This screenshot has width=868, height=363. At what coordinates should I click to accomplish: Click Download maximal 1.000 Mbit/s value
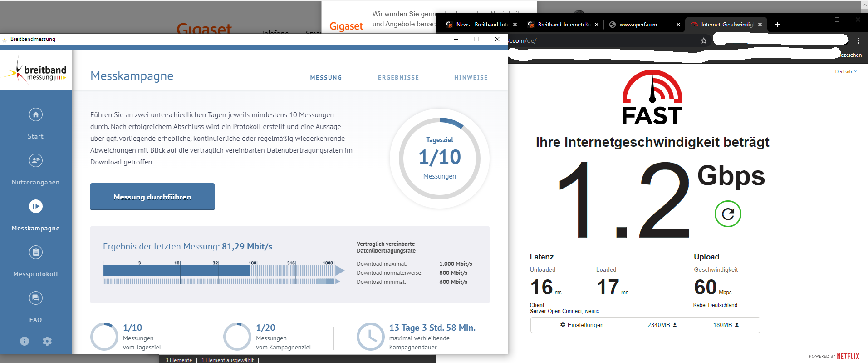point(456,264)
